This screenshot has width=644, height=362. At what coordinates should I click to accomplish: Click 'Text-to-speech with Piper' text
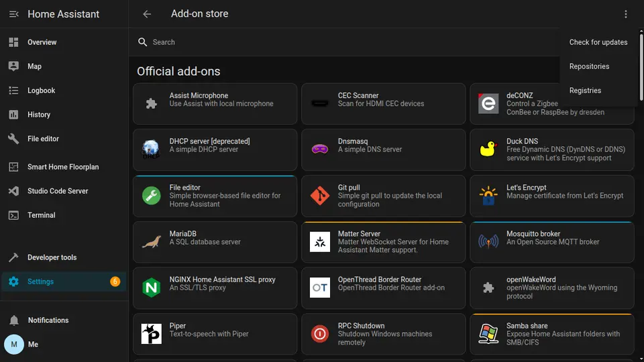pos(209,334)
